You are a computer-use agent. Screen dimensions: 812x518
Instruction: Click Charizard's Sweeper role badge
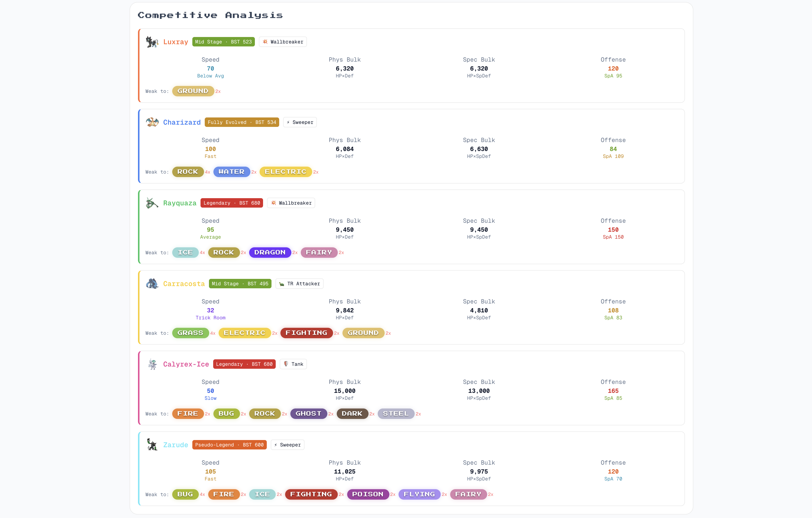point(300,122)
